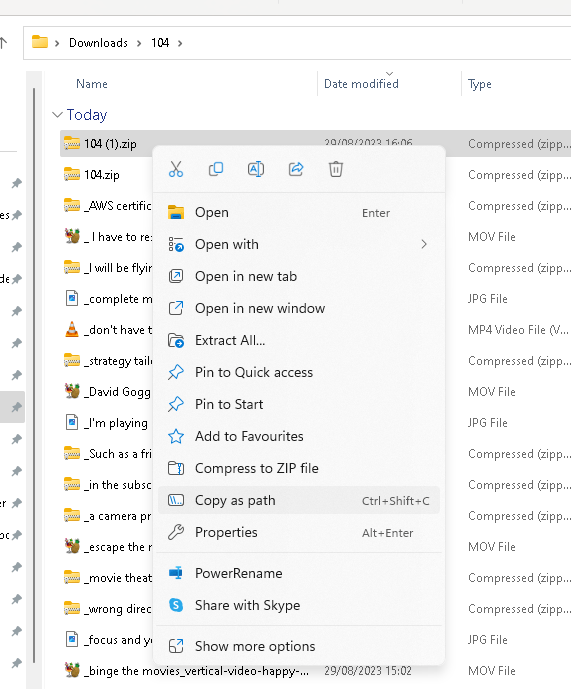Click the zip folder icon of 104.zip
This screenshot has width=571, height=689.
(72, 174)
